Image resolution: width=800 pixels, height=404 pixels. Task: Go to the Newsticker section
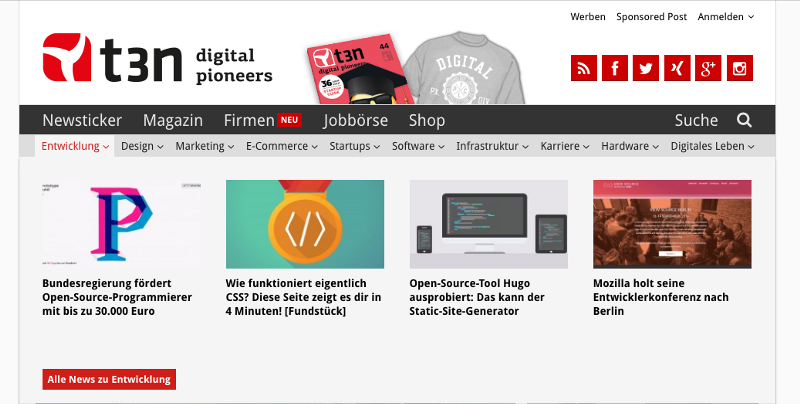pos(82,120)
